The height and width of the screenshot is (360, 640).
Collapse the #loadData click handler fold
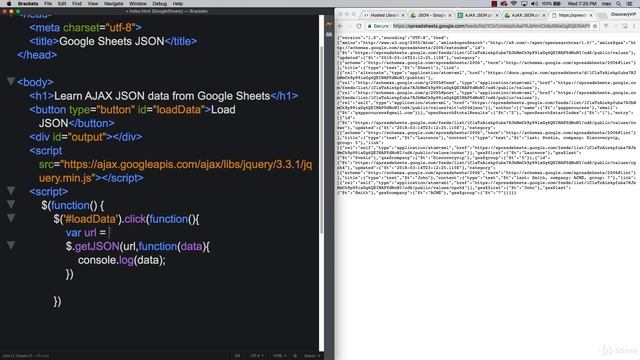pyautogui.click(x=11, y=218)
